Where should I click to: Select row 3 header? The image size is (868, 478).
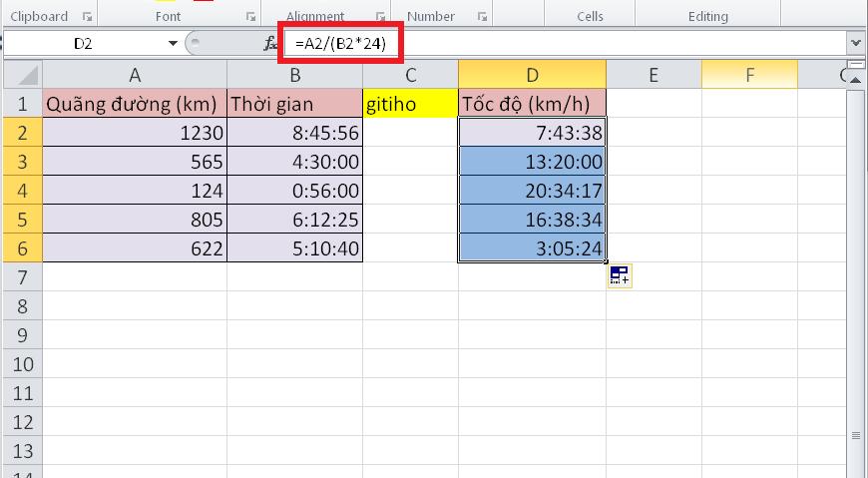click(x=23, y=162)
